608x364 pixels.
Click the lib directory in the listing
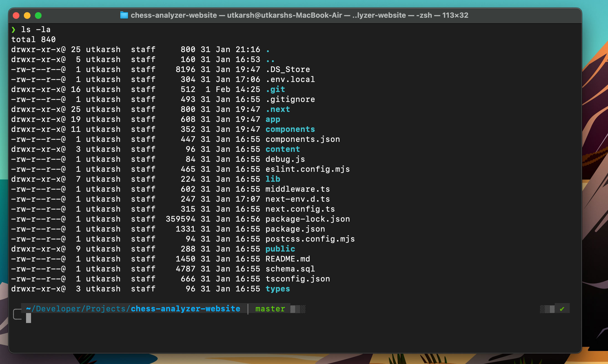click(x=273, y=179)
